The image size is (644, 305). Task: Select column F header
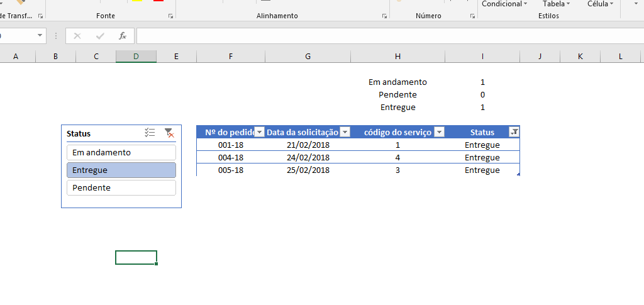point(231,56)
